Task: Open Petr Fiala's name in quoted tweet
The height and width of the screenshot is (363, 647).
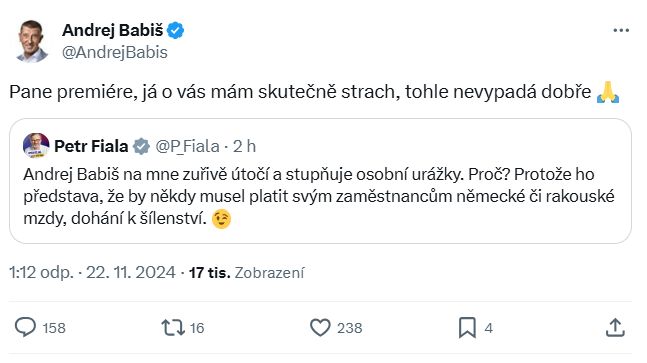Action: [91, 146]
